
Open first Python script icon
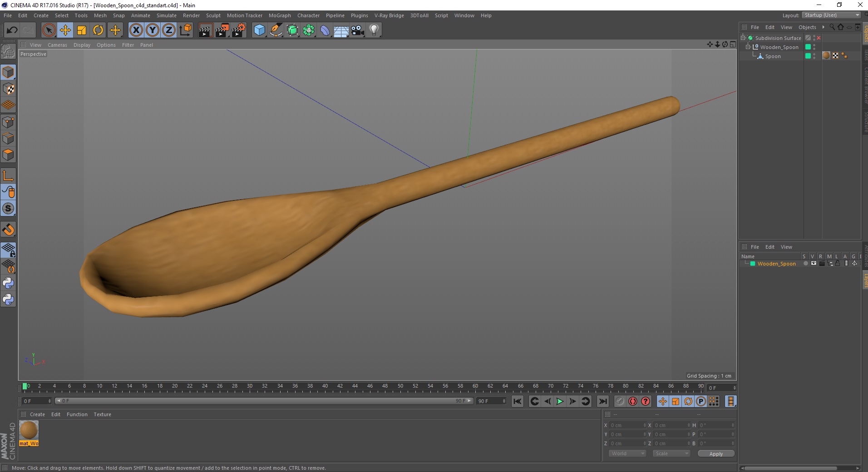click(x=8, y=283)
